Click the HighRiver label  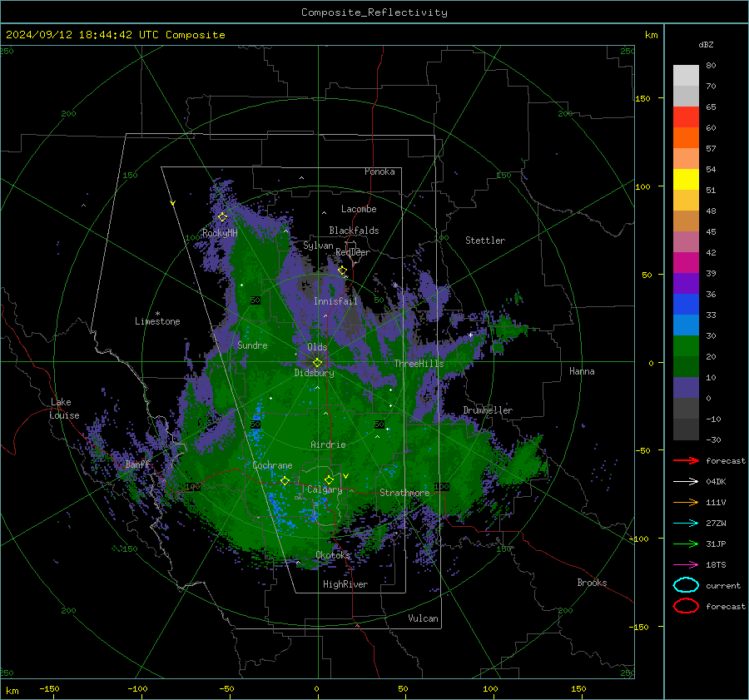point(345,584)
